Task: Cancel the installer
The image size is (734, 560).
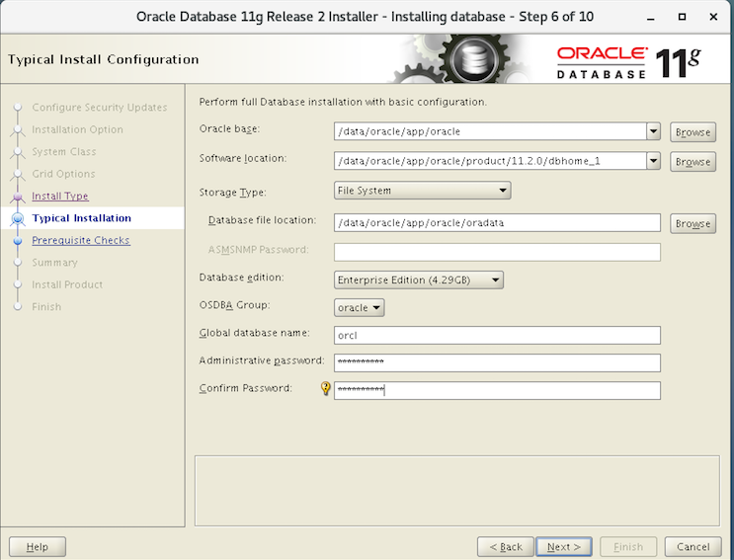Action: coord(693,546)
